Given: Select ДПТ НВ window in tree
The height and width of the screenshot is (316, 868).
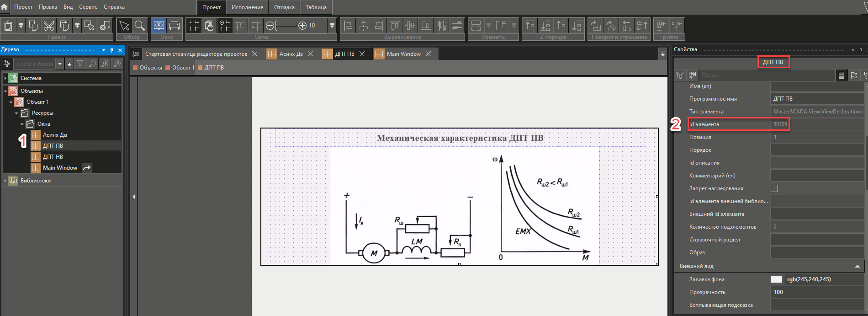Looking at the screenshot, I should (x=53, y=157).
